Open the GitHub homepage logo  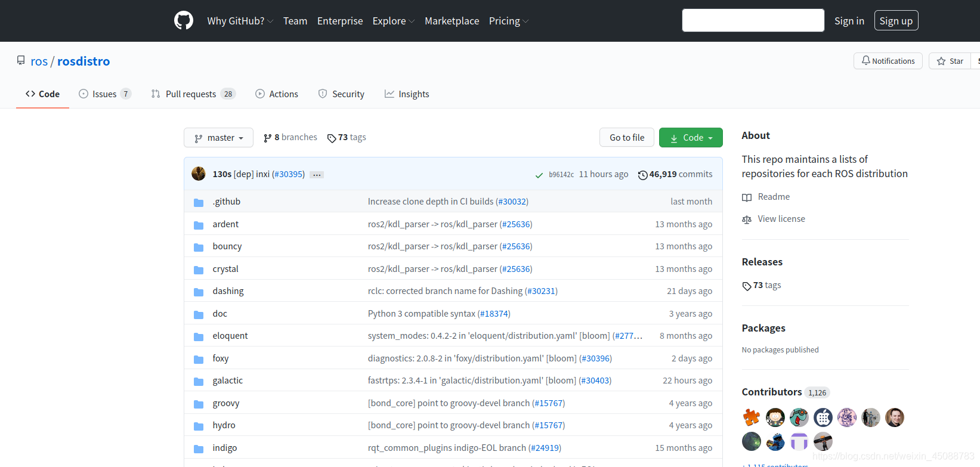184,21
